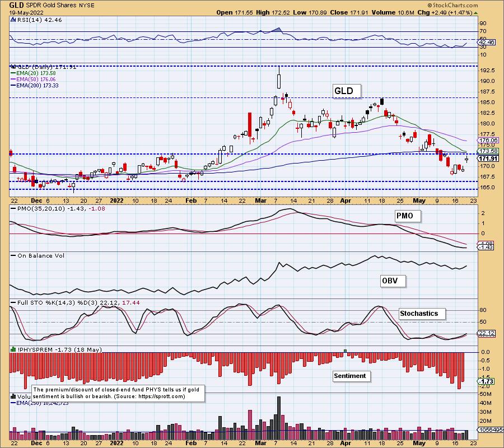This screenshot has width=504, height=448.
Task: Click the EMA(250) volume average legend
Action: pos(40,403)
